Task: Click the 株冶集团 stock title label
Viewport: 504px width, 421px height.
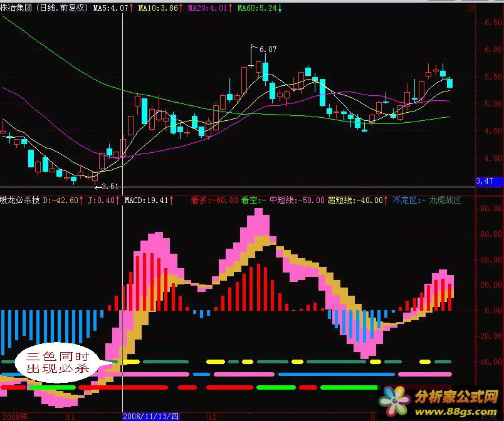Action: click(x=16, y=8)
